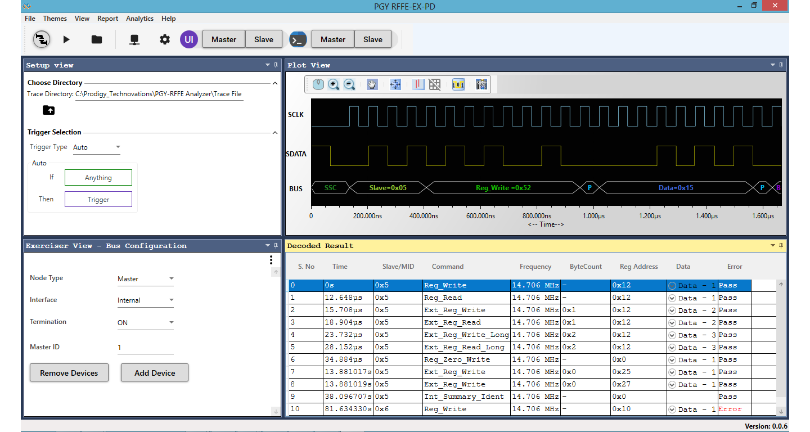The width and height of the screenshot is (810, 432).
Task: Toggle the grid lines icon in Plot View
Action: [x=435, y=84]
